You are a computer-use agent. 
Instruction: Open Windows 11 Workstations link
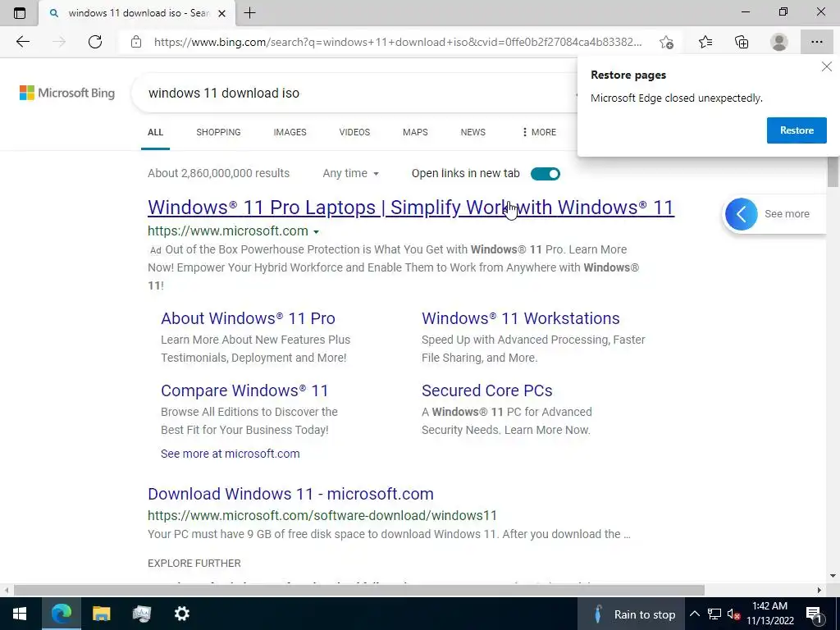(x=521, y=318)
